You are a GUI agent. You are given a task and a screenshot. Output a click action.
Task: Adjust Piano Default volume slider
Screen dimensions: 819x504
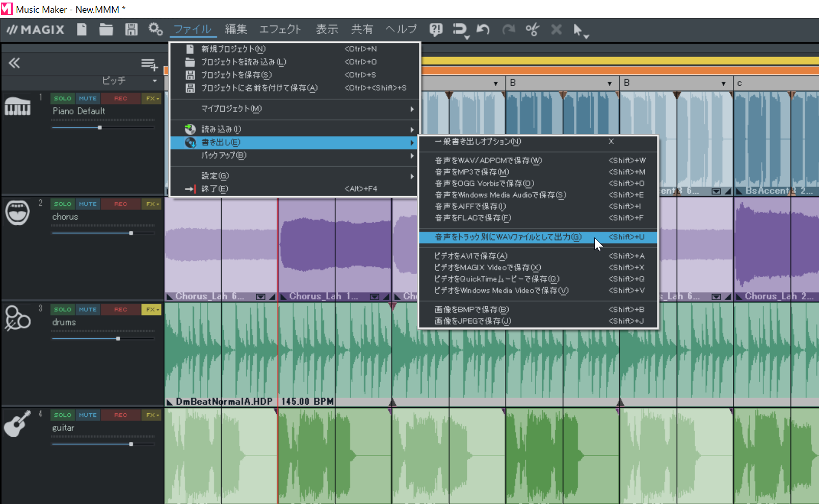point(100,127)
